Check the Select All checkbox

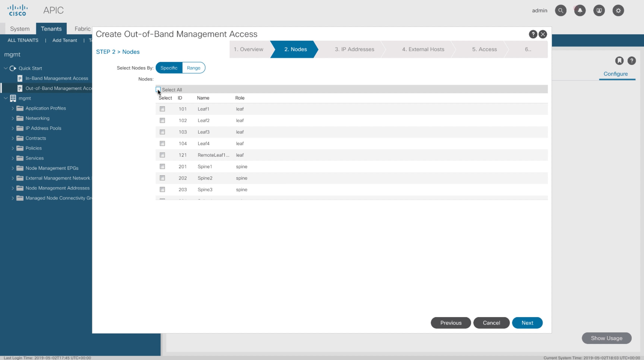coord(158,89)
